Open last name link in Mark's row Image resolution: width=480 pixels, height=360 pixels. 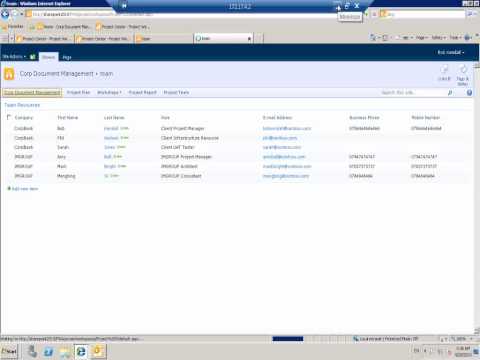pos(110,166)
